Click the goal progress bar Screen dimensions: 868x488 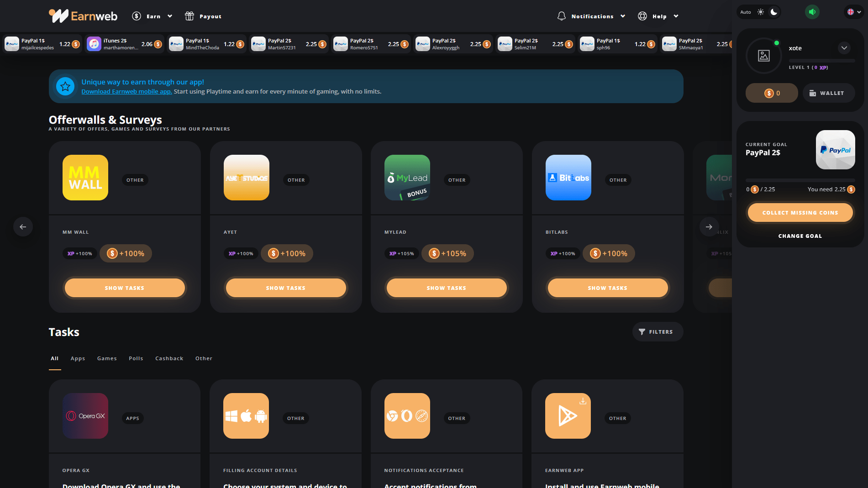click(800, 180)
